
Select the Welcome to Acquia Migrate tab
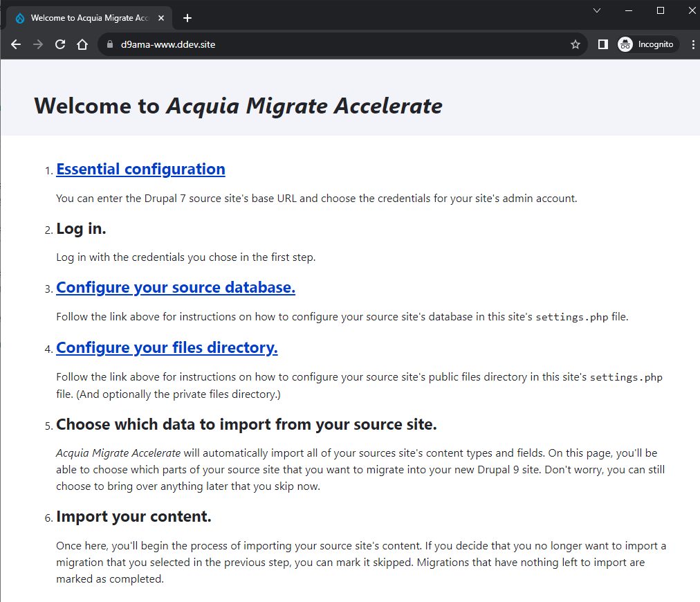coord(90,18)
